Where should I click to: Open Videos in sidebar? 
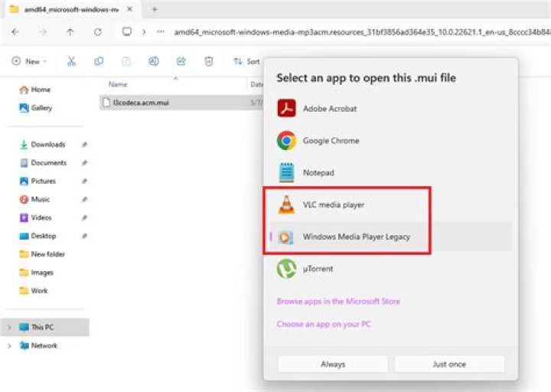(x=35, y=217)
